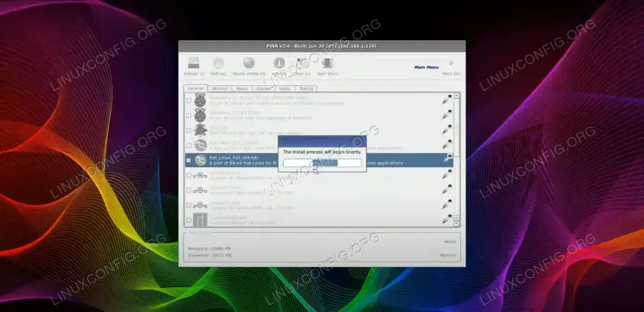Open the Games tab
The width and height of the screenshot is (644, 312).
point(263,88)
